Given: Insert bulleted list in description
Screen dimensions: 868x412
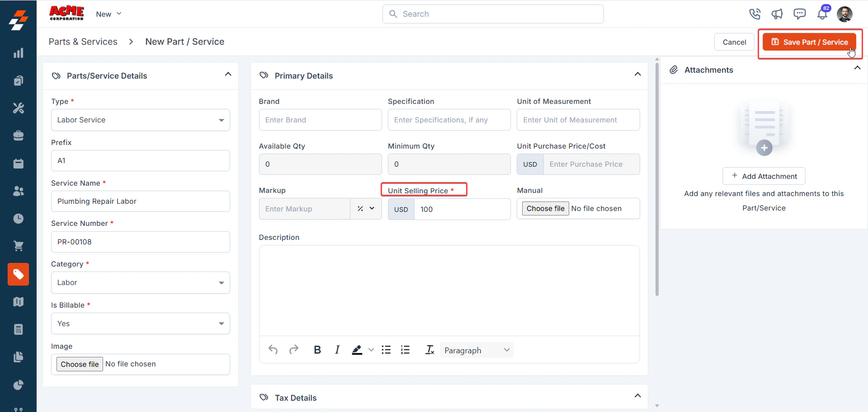Looking at the screenshot, I should click(x=386, y=350).
